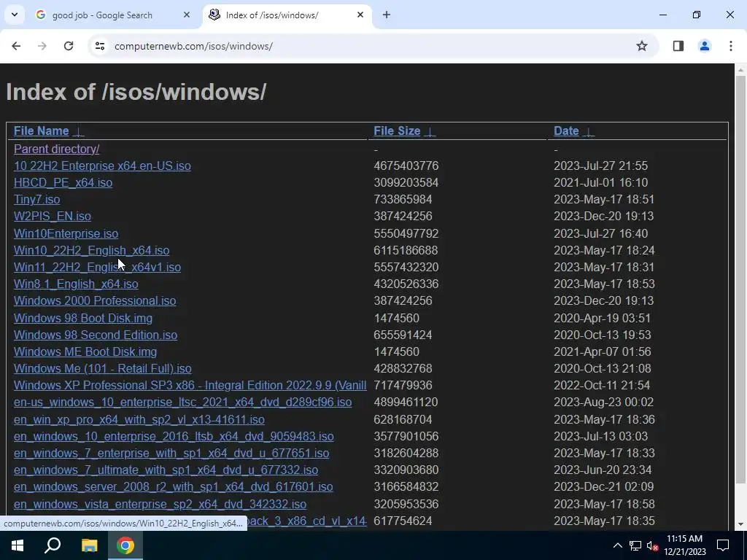Open en-us_windows_10_enterprise_ltsc_2021 iso link

click(x=183, y=402)
